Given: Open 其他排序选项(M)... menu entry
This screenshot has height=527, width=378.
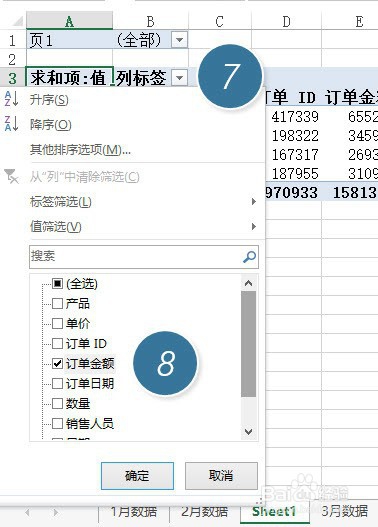Looking at the screenshot, I should tap(80, 150).
